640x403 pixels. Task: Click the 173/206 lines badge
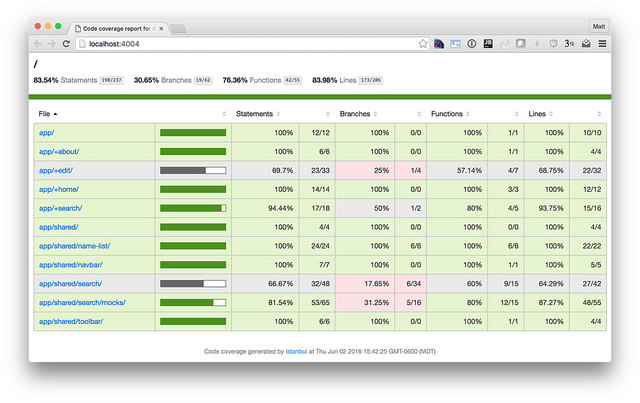(371, 80)
